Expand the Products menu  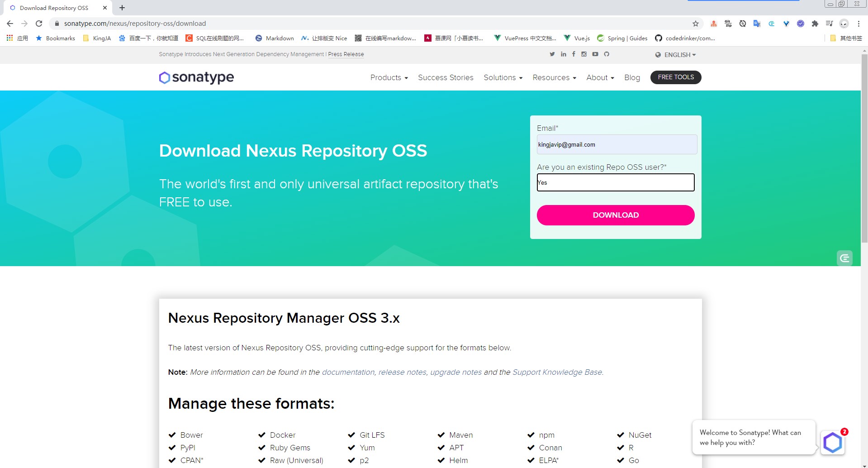pyautogui.click(x=389, y=77)
